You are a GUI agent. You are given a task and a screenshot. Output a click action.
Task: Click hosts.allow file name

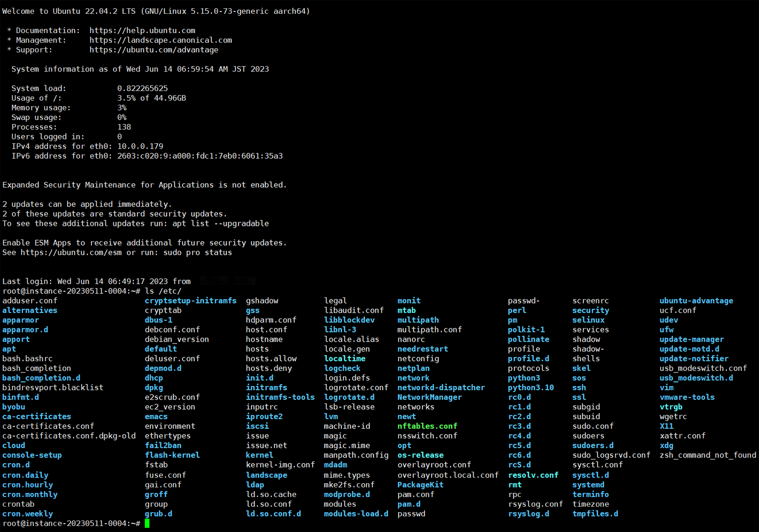[271, 359]
